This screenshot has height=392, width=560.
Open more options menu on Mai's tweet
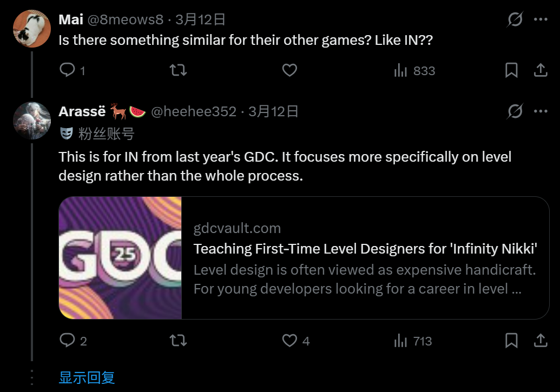541,20
